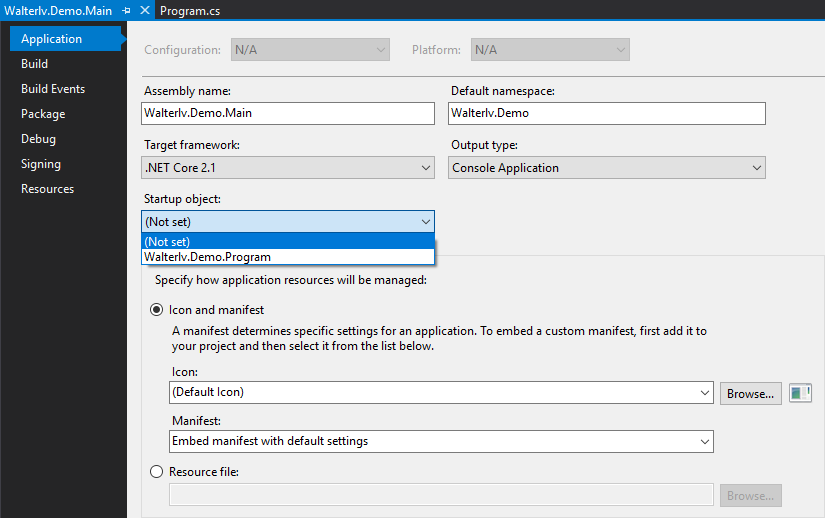Click the Assembly name text field
Image resolution: width=825 pixels, height=518 pixels.
point(288,113)
